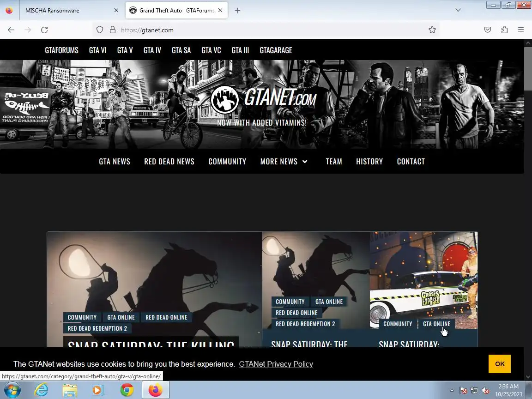Screen dimensions: 532x399
Task: Open Windows Explorer folder on taskbar
Action: [70, 390]
